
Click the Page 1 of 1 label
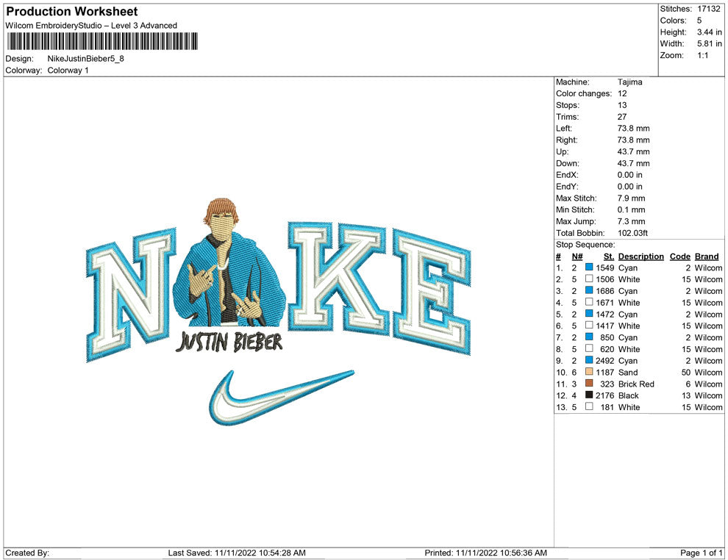pos(701,553)
